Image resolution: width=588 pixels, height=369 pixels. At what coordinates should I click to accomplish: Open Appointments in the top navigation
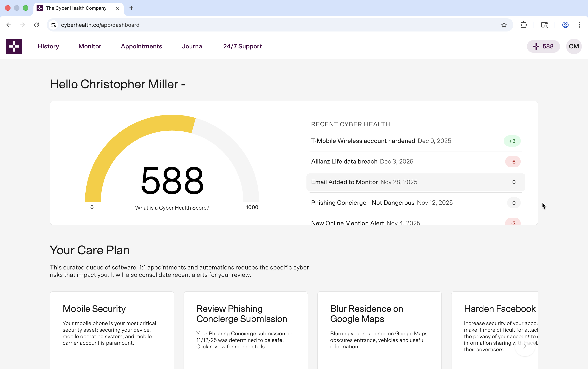(141, 46)
